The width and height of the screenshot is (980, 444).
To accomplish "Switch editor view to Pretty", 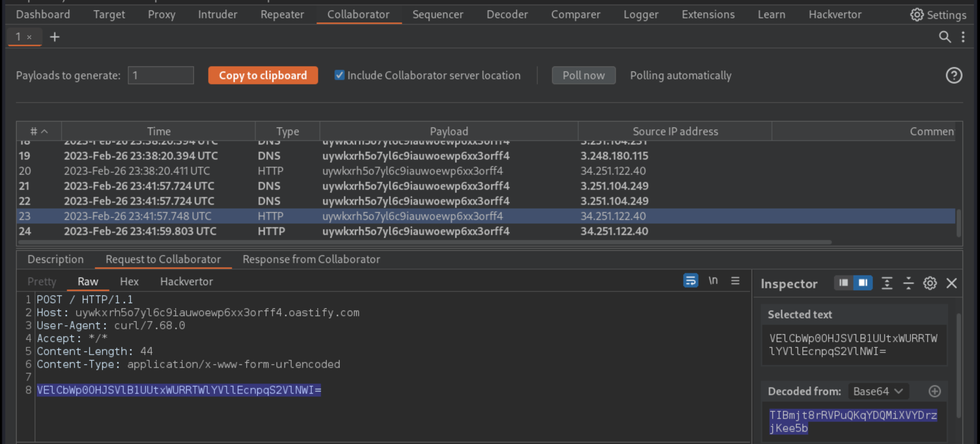I will [x=42, y=282].
